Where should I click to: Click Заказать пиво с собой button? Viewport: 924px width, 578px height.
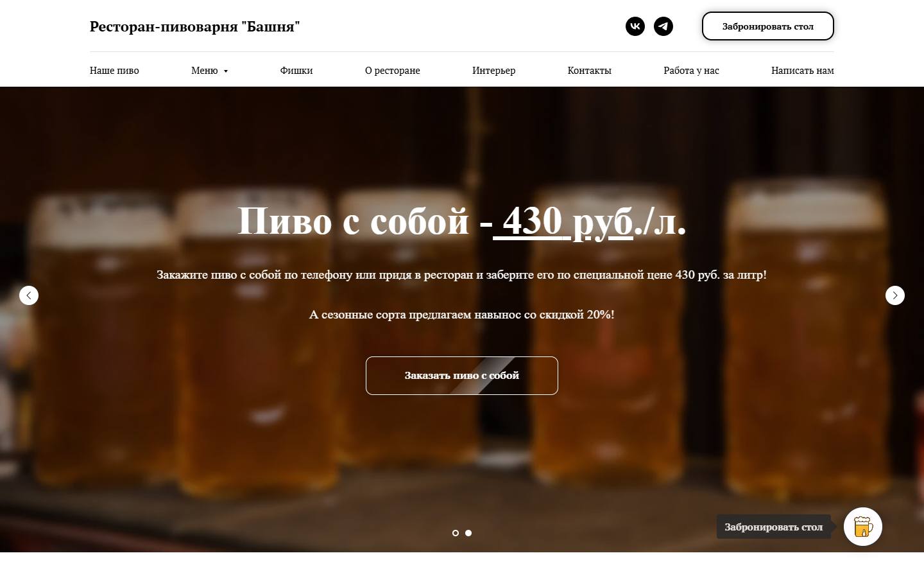coord(462,376)
